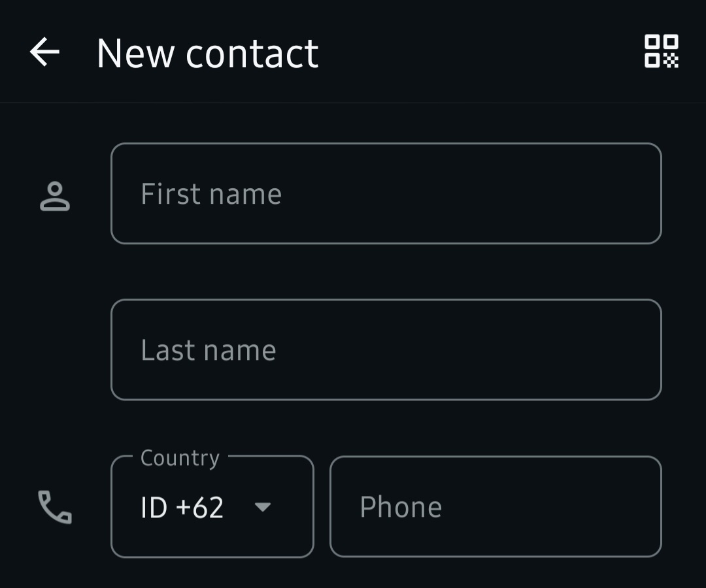Tap the Phone number field
Screen dimensions: 706x588
pos(495,507)
